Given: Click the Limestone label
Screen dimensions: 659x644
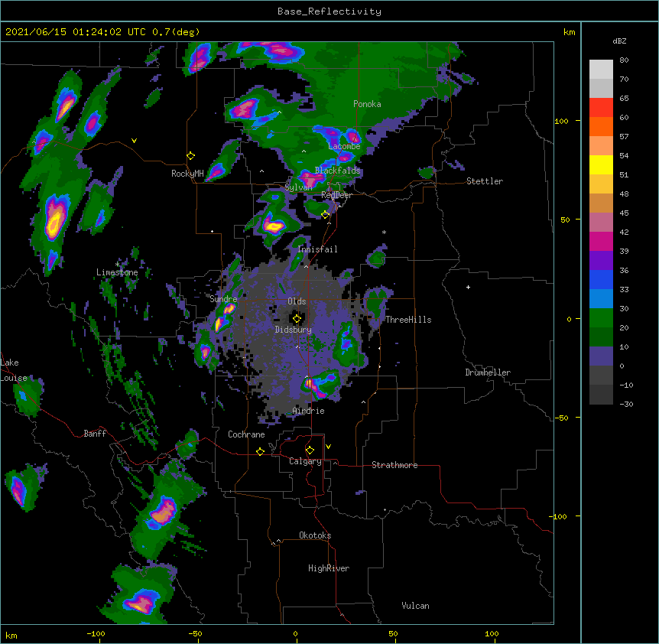Looking at the screenshot, I should click(117, 272).
